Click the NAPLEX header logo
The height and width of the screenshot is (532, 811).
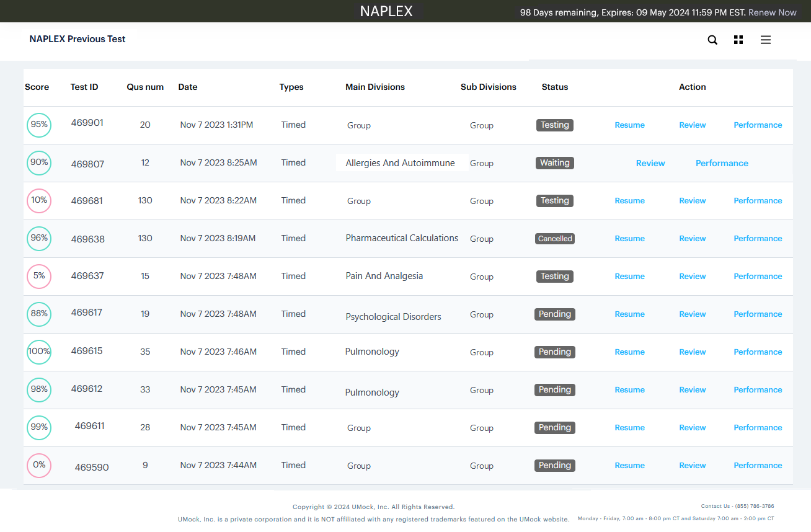(x=386, y=11)
